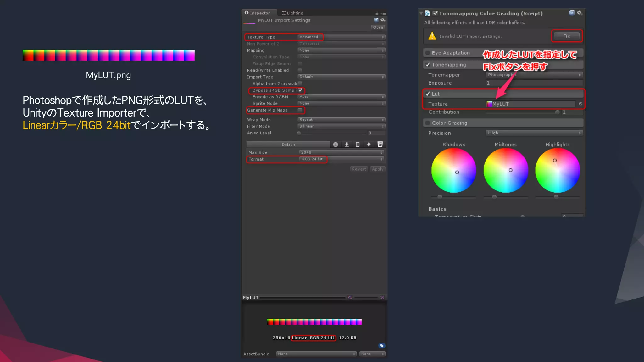Toggle Read/Write Enabled checkbox
The height and width of the screenshot is (362, 644).
(x=300, y=70)
